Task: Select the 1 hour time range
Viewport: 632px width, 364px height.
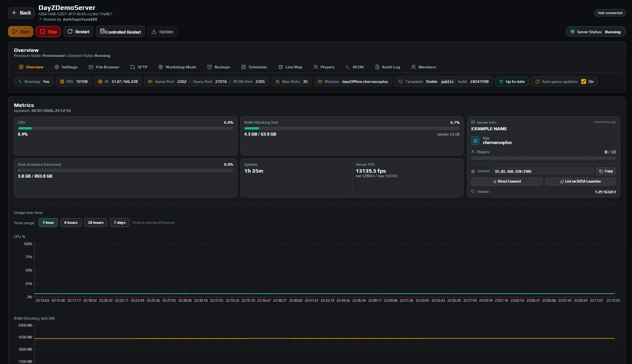Action: 48,222
